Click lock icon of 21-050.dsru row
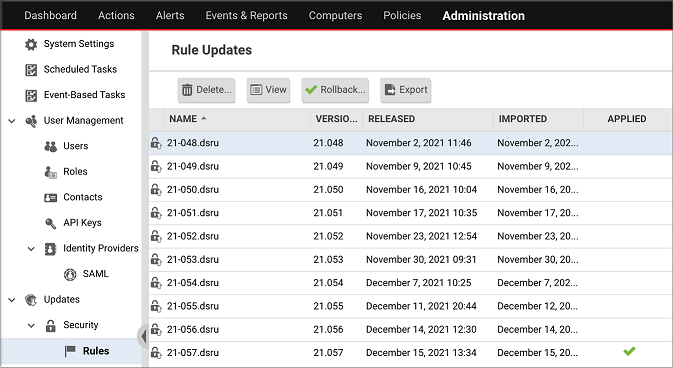Screen dimensions: 673x368 [x=156, y=189]
